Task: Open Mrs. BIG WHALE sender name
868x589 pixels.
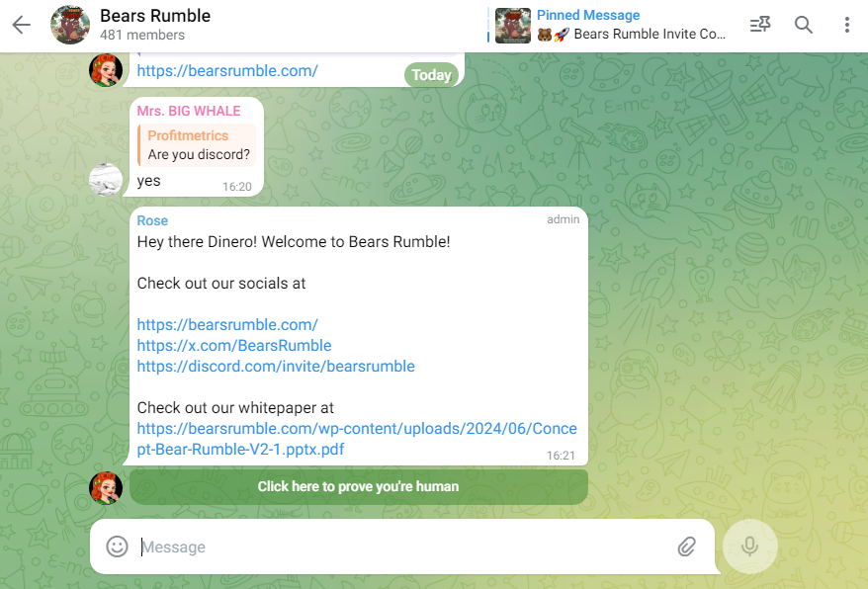Action: (189, 111)
